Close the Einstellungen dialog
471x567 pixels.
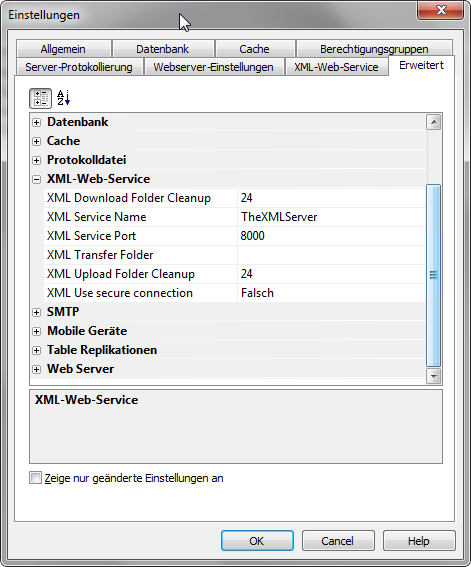tap(440, 10)
